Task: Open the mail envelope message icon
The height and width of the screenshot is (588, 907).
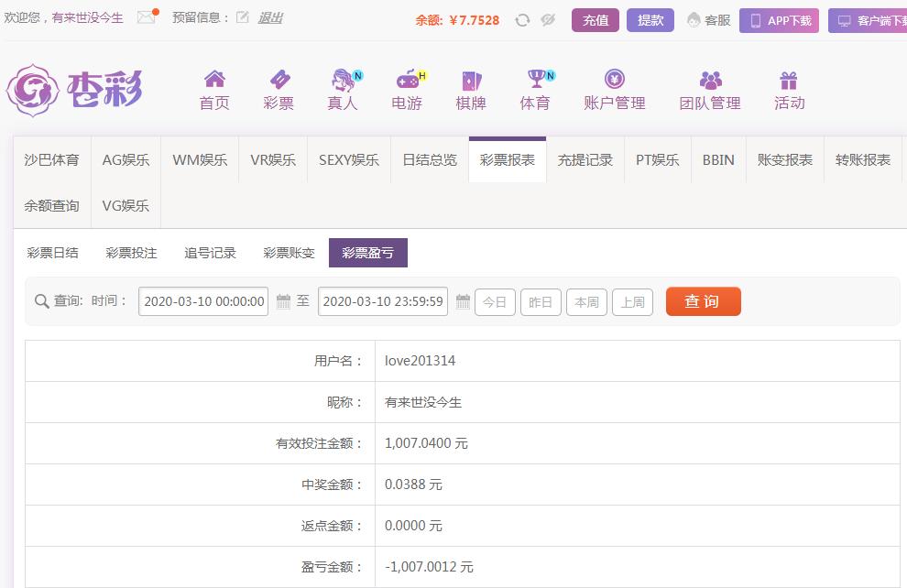Action: click(x=147, y=17)
